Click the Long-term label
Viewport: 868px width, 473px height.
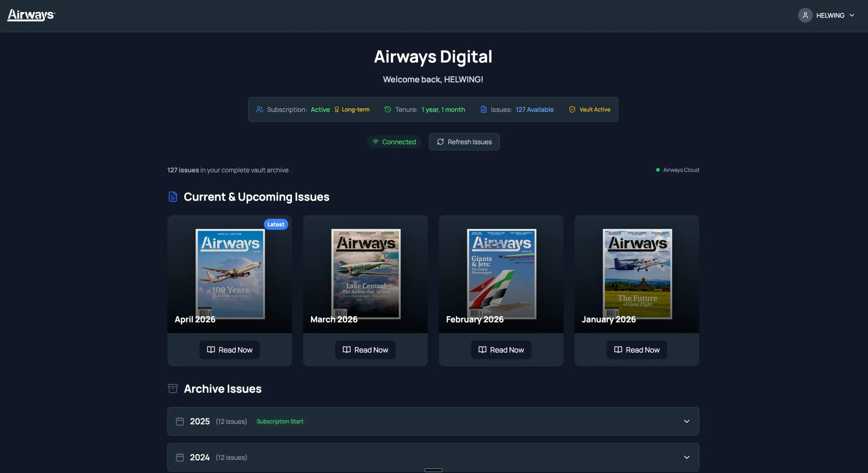coord(355,109)
